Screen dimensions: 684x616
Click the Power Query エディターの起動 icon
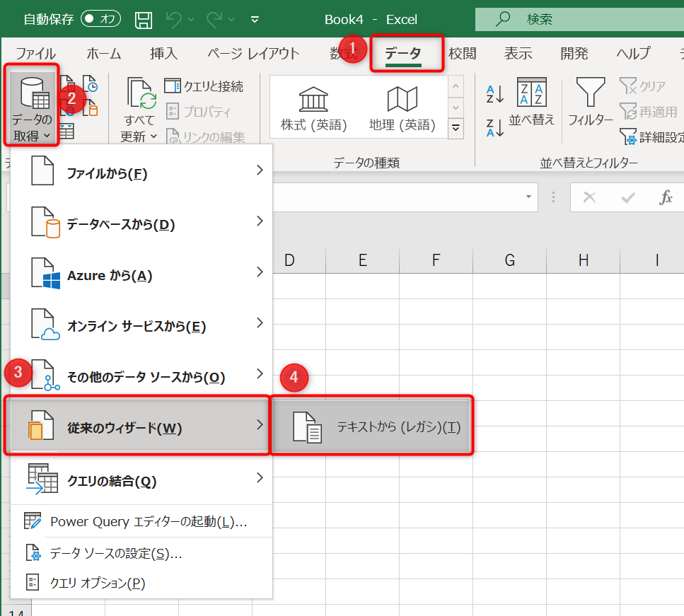coord(33,521)
